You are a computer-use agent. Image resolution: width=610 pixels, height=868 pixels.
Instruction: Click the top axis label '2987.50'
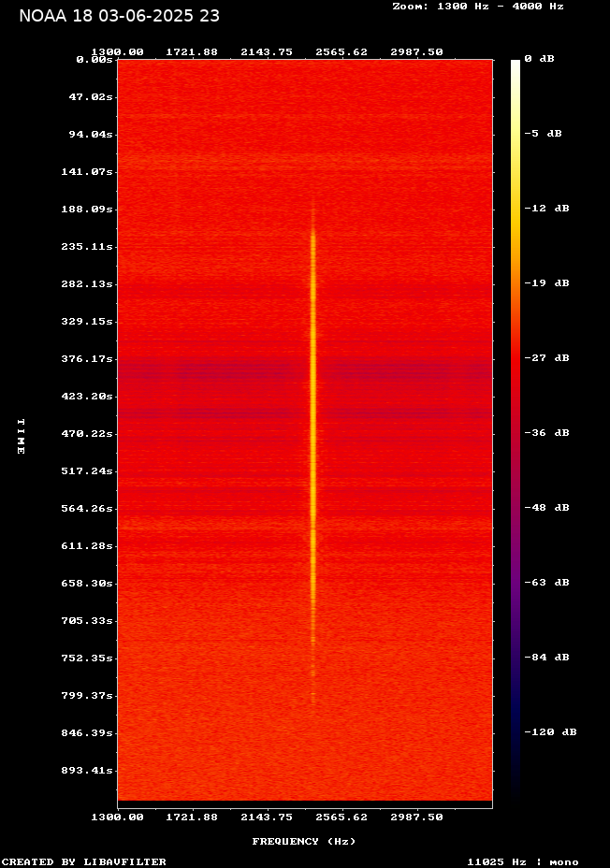(x=417, y=52)
